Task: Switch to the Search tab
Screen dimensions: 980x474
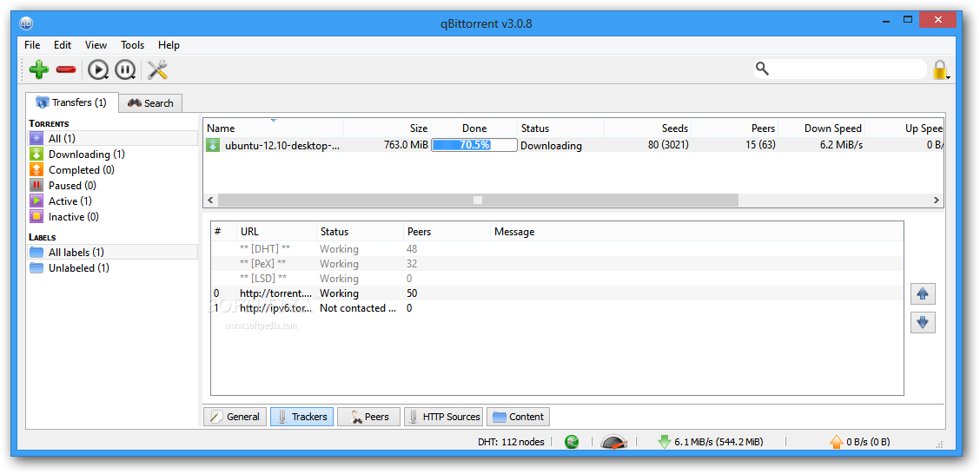Action: [x=150, y=103]
